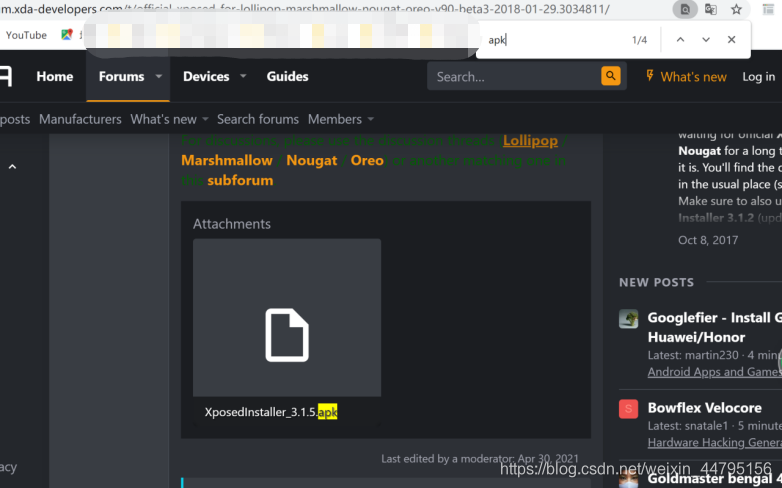Expand the Devices dropdown arrow
Screen dimensions: 782x488
(x=243, y=76)
